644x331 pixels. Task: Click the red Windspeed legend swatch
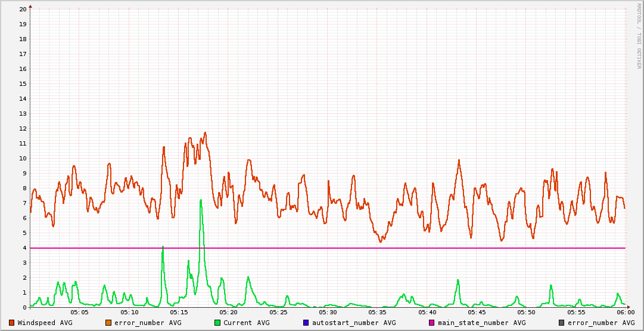12,323
